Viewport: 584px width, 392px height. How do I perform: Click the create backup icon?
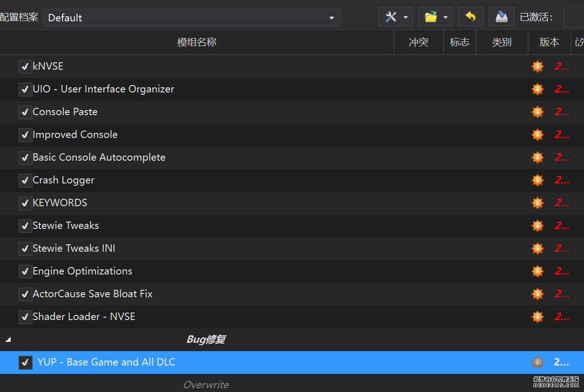coord(501,18)
